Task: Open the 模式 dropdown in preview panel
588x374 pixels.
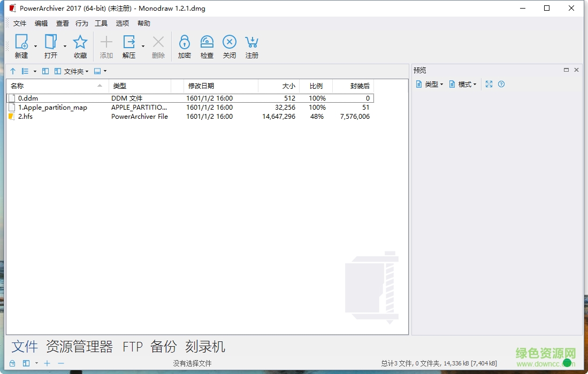Action: (462, 84)
